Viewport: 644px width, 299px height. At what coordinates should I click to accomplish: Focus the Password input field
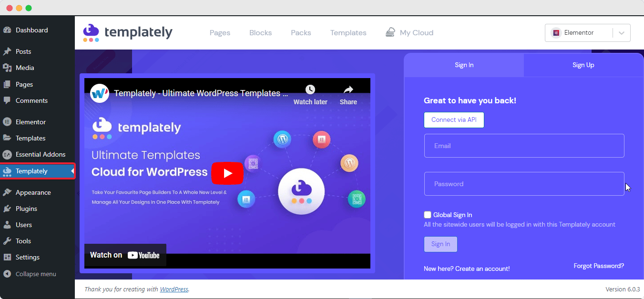pos(524,184)
